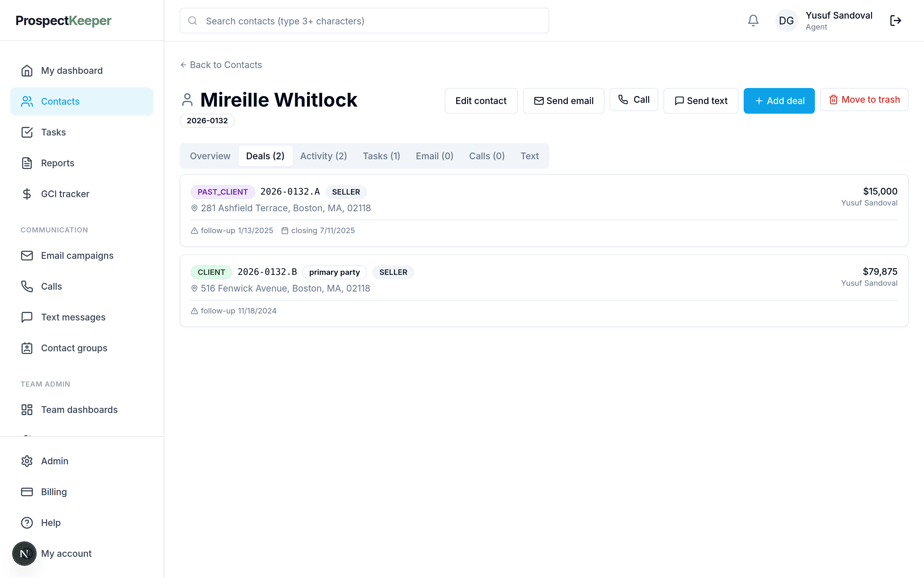Click the $15,000 deal amount
The width and height of the screenshot is (924, 578).
point(880,191)
